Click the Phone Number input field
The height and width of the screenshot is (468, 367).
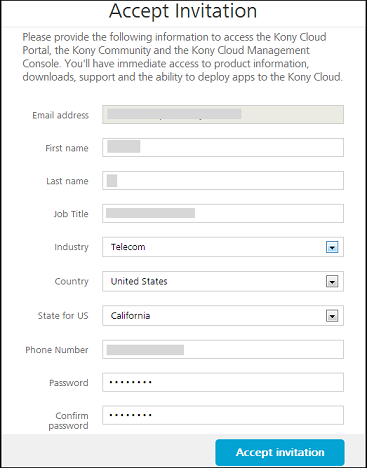point(223,349)
